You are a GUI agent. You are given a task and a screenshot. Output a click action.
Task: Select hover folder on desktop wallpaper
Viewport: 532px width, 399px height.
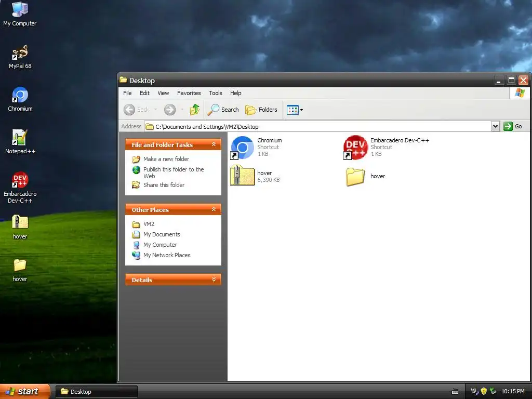20,270
